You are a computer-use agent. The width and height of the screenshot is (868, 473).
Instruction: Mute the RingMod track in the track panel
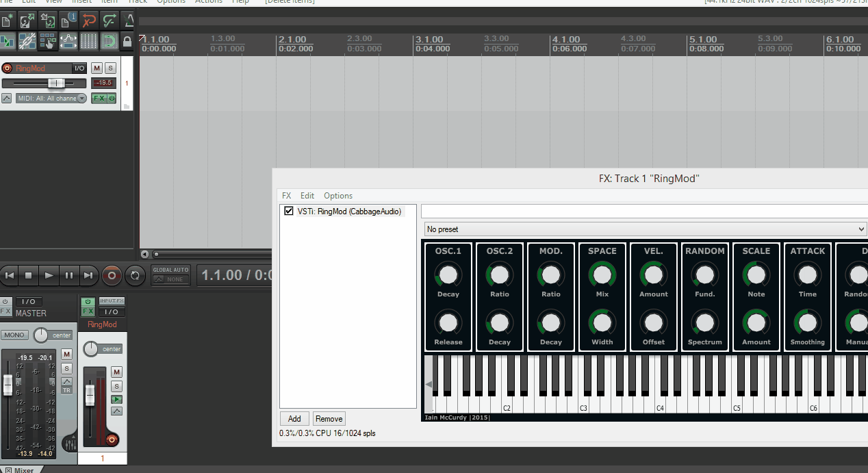point(97,68)
